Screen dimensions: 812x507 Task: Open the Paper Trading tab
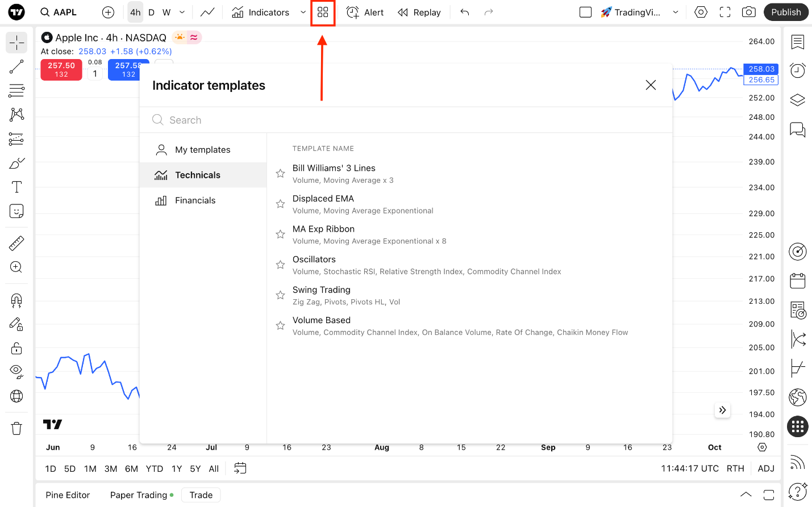(142, 495)
